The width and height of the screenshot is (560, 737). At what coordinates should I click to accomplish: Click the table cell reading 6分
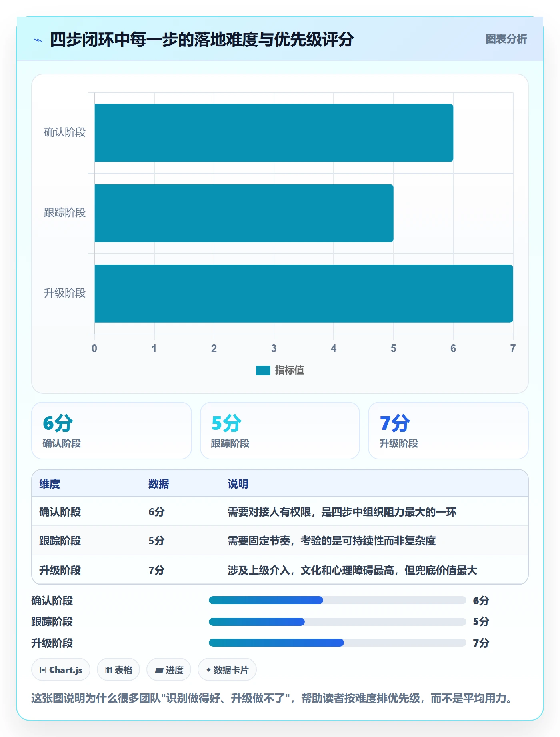pos(156,512)
